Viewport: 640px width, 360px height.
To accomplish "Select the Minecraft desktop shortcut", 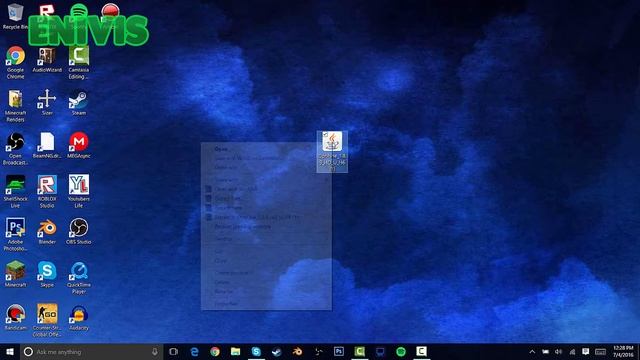I will 15,274.
